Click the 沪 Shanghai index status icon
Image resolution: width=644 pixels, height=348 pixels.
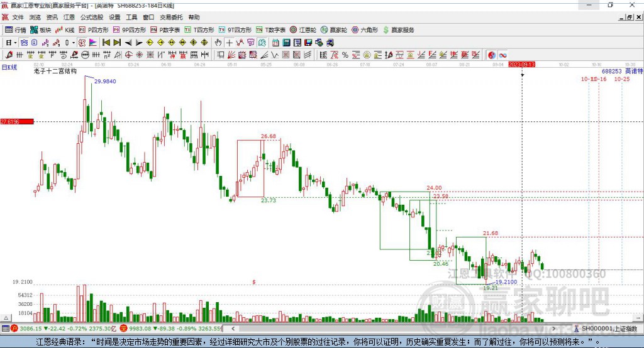pyautogui.click(x=14, y=329)
